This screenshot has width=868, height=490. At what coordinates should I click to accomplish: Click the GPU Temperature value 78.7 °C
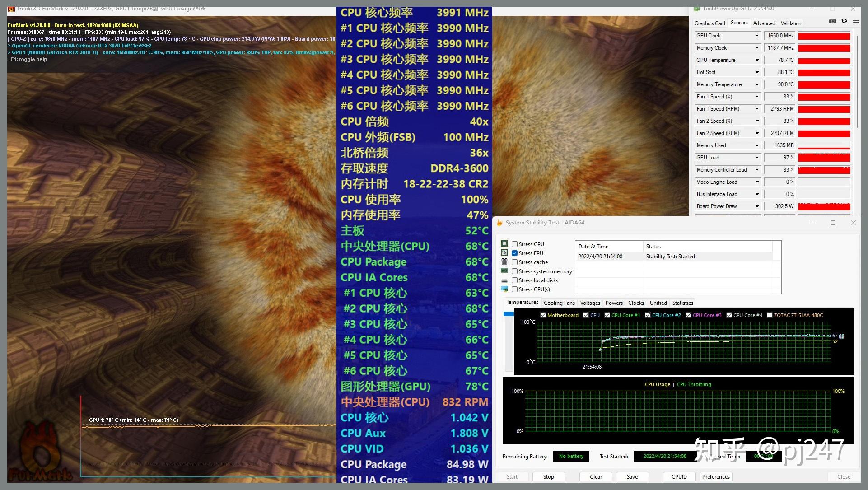click(x=780, y=60)
